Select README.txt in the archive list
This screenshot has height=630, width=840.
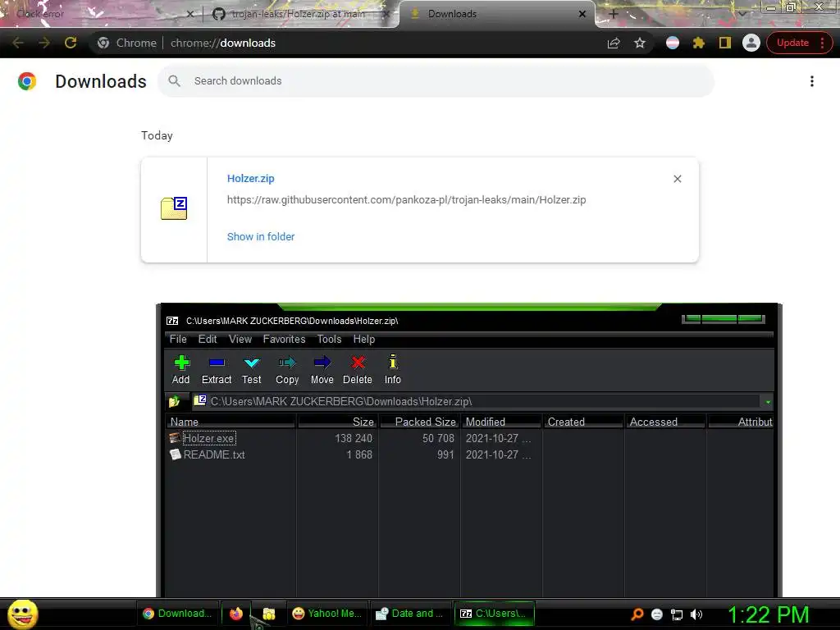click(x=214, y=454)
